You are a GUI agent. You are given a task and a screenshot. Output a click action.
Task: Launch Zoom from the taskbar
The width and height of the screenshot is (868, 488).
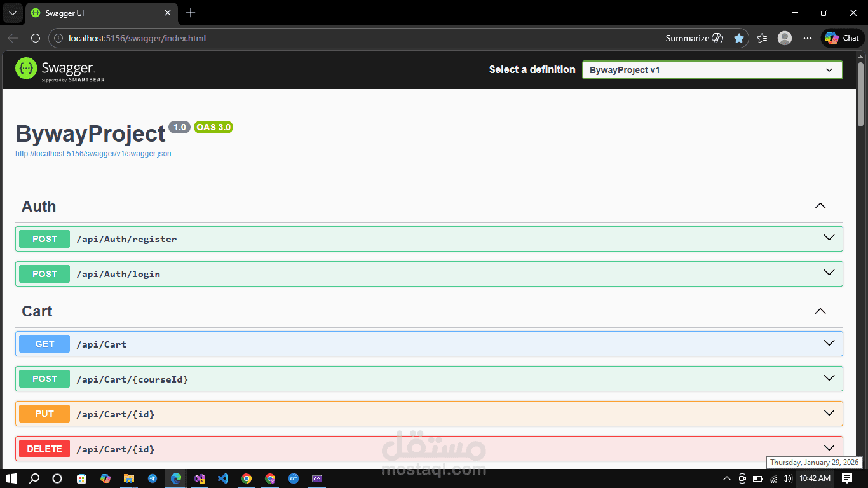click(x=294, y=478)
